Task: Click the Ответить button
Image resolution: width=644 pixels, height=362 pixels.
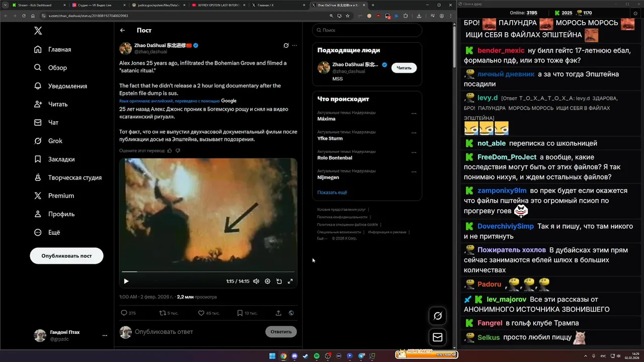Action: tap(281, 331)
